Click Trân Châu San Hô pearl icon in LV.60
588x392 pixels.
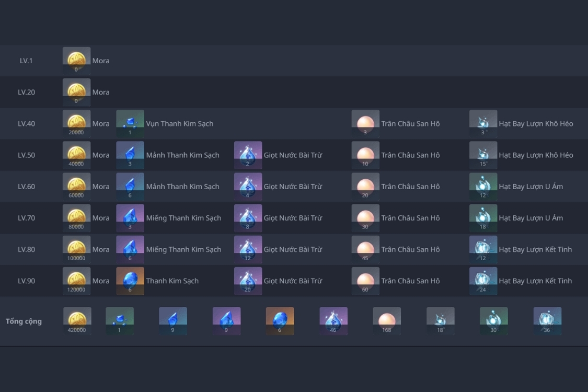point(365,187)
